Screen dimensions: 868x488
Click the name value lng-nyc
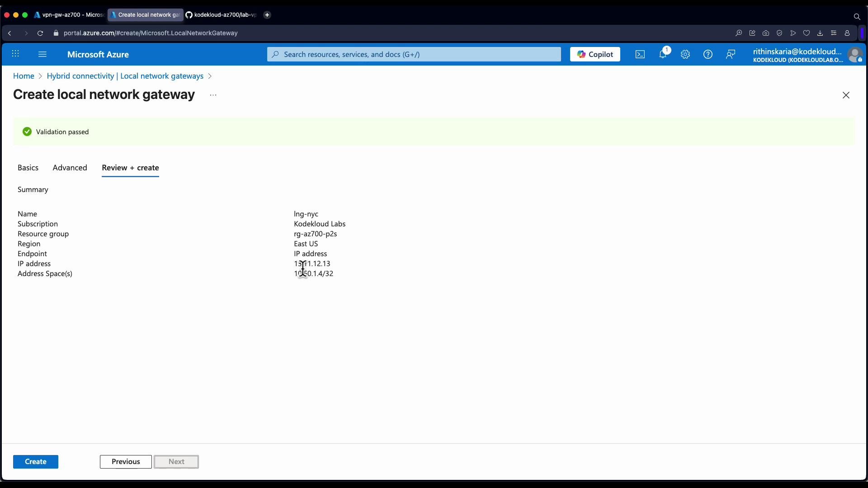tap(306, 214)
